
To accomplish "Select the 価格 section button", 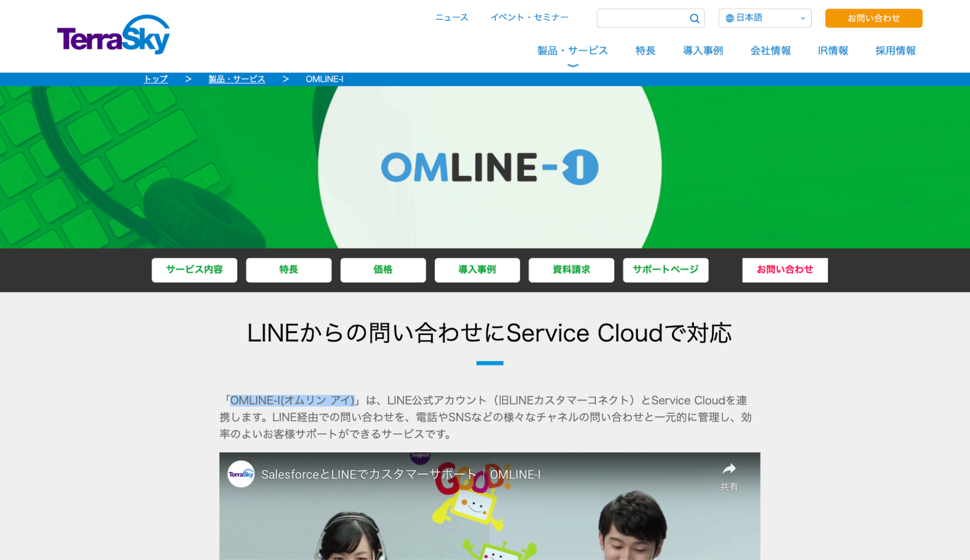I will pos(383,270).
